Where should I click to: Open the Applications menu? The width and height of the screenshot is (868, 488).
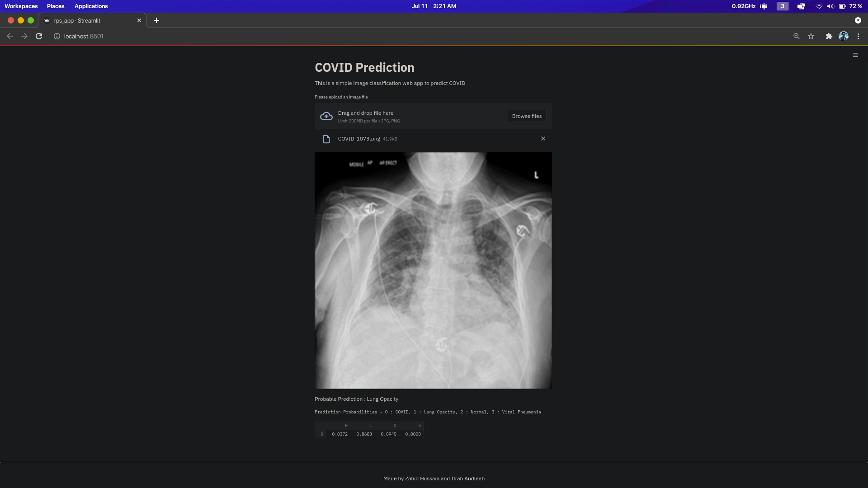coord(91,6)
